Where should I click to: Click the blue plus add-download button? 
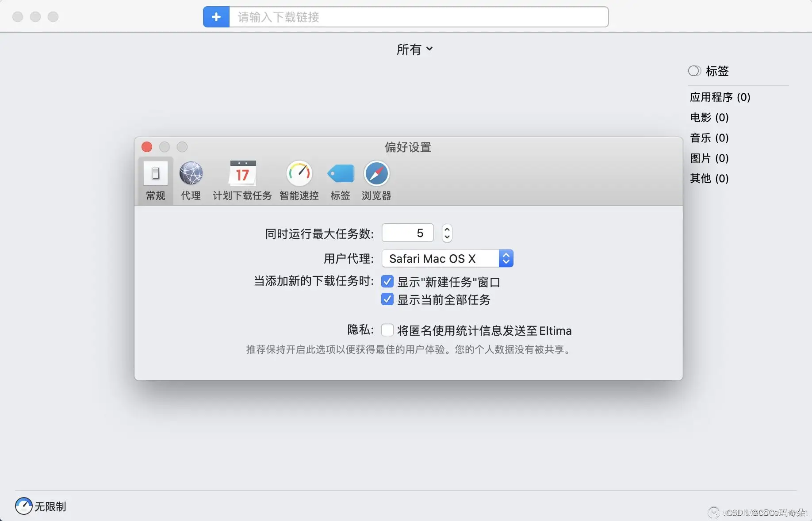(x=216, y=17)
